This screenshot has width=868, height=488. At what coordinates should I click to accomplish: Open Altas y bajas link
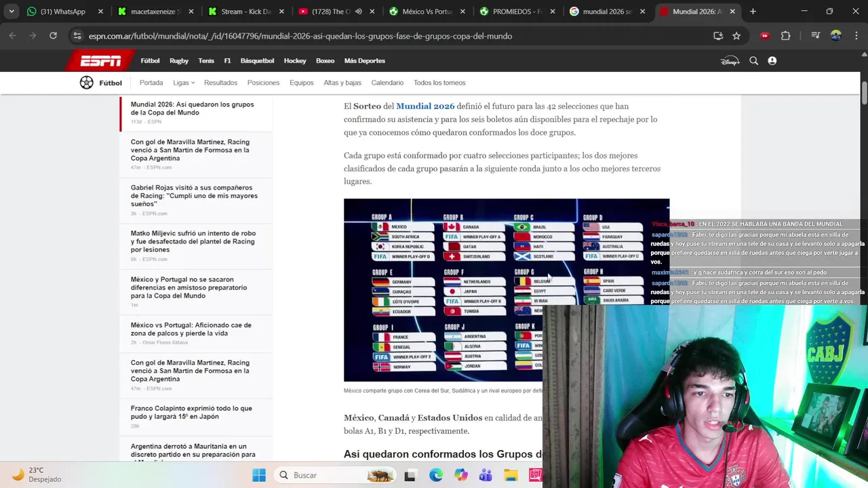point(342,83)
